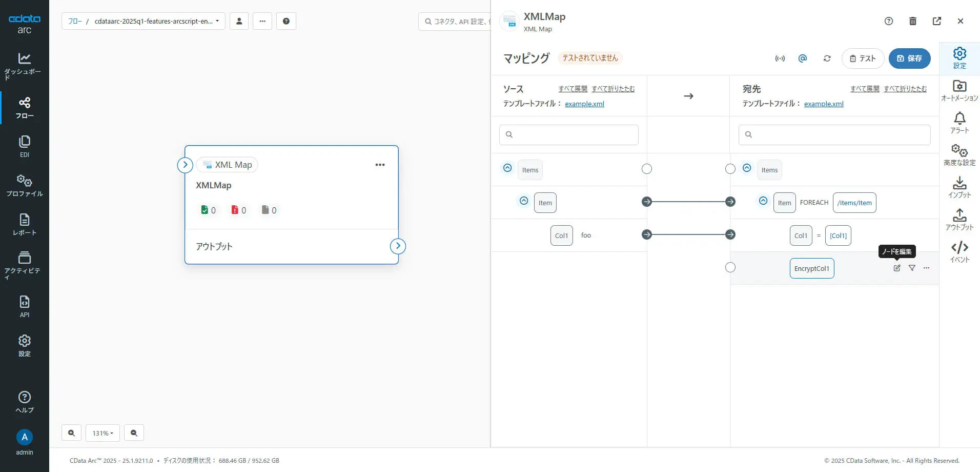Viewport: 980px width, 472px height.
Task: Open the Dashboard from the sidebar
Action: [x=24, y=66]
